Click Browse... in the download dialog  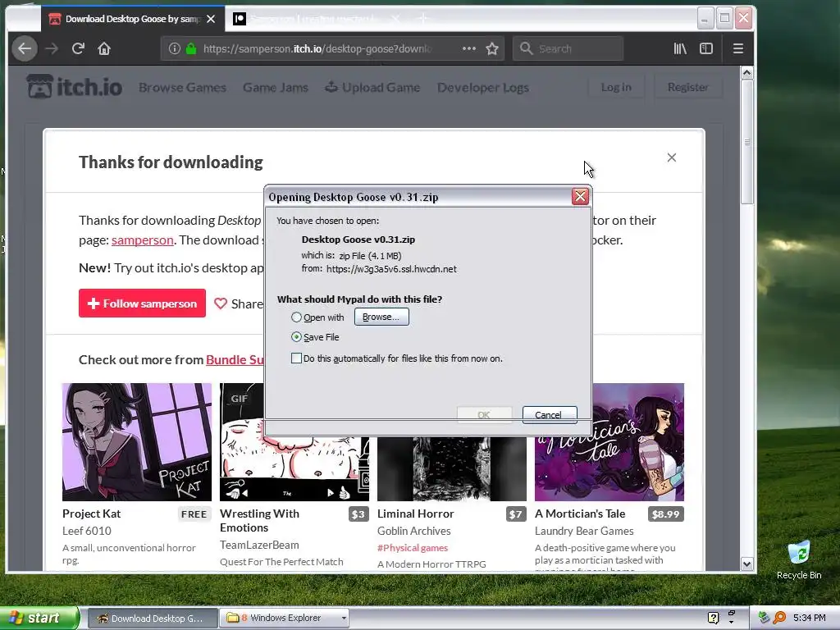tap(381, 317)
